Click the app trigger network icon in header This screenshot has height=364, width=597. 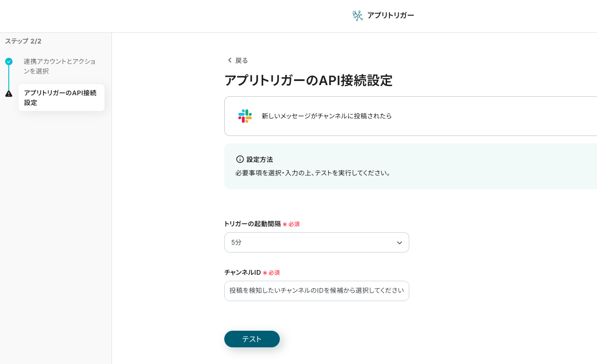(357, 16)
